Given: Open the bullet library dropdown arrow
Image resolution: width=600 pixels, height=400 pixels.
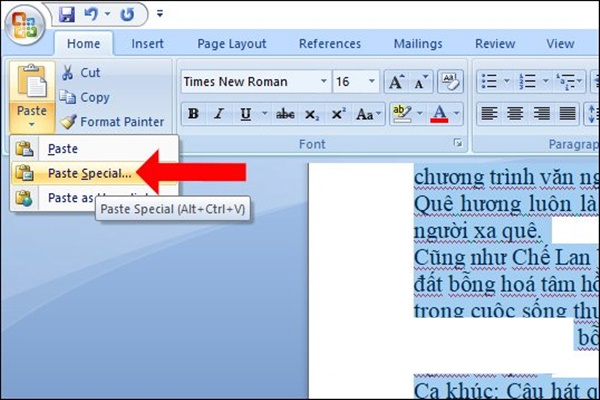Looking at the screenshot, I should [506, 81].
